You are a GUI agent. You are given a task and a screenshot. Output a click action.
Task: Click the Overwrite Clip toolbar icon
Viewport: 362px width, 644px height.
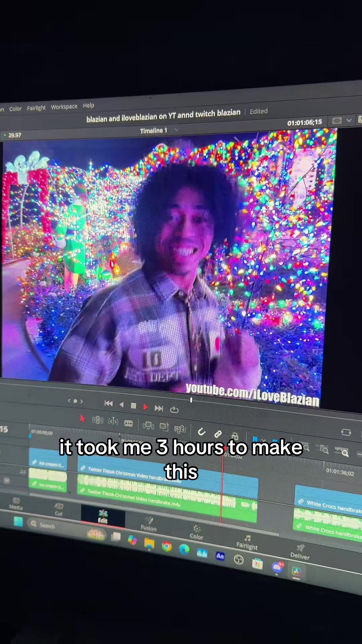[x=164, y=427]
